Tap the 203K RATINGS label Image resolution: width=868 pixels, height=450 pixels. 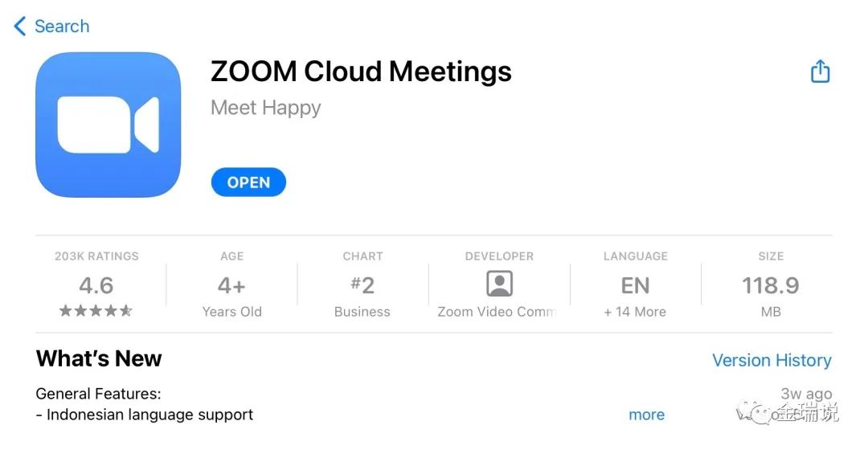(x=97, y=256)
